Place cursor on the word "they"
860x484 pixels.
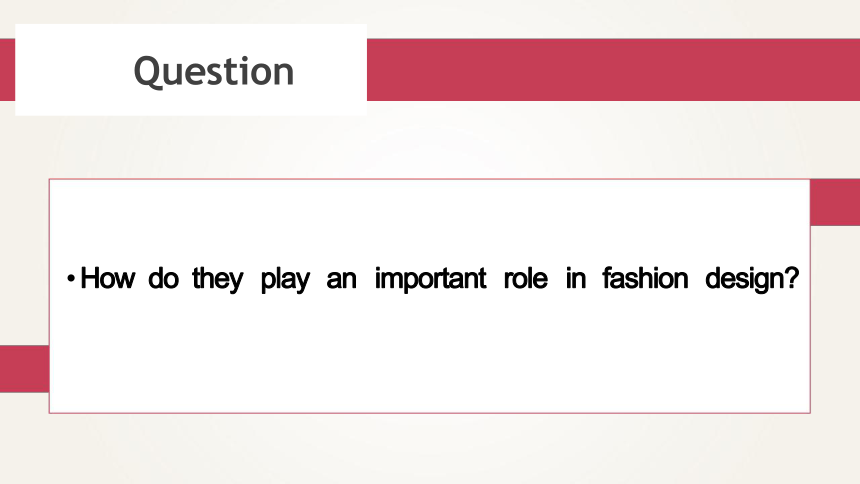click(218, 279)
